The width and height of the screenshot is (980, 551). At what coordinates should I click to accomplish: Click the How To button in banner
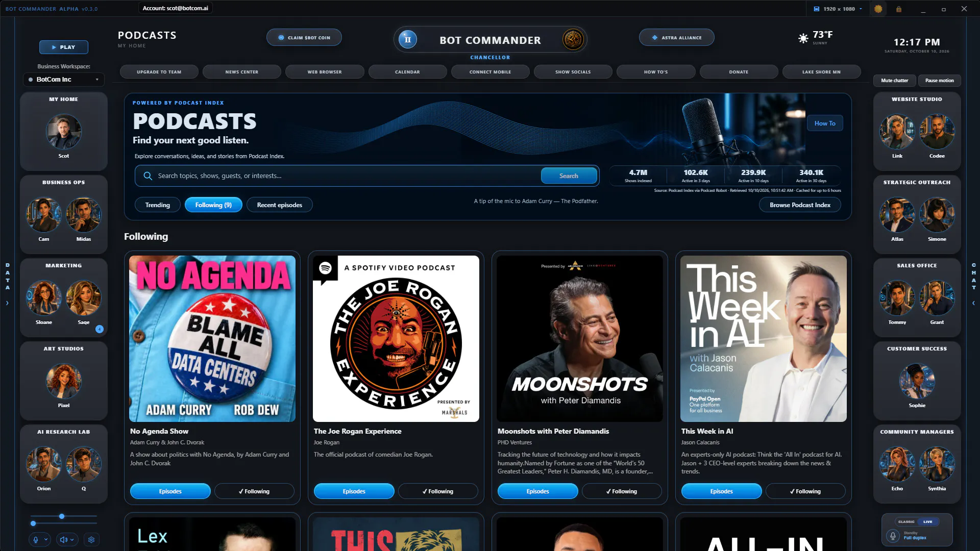click(825, 123)
